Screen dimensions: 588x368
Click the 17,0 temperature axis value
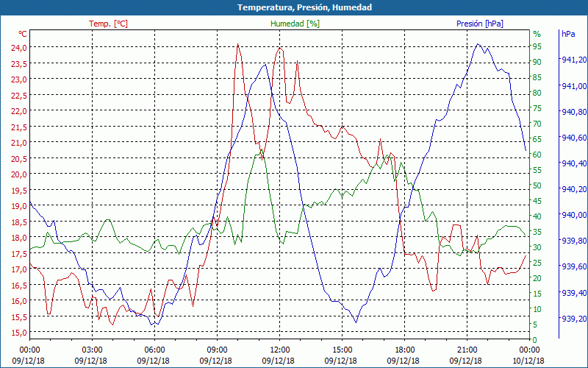coord(19,269)
